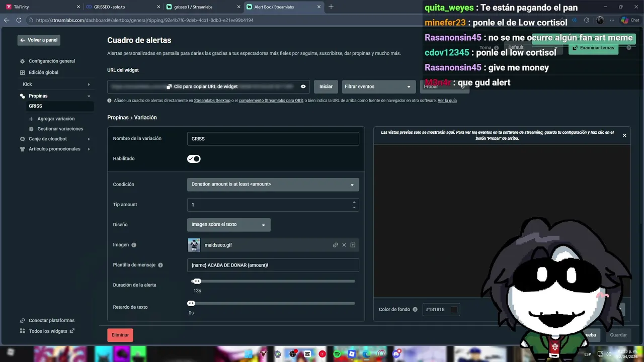Screen dimensions: 644x362
Task: Open the Filtrar eventos dropdown
Action: [x=378, y=86]
